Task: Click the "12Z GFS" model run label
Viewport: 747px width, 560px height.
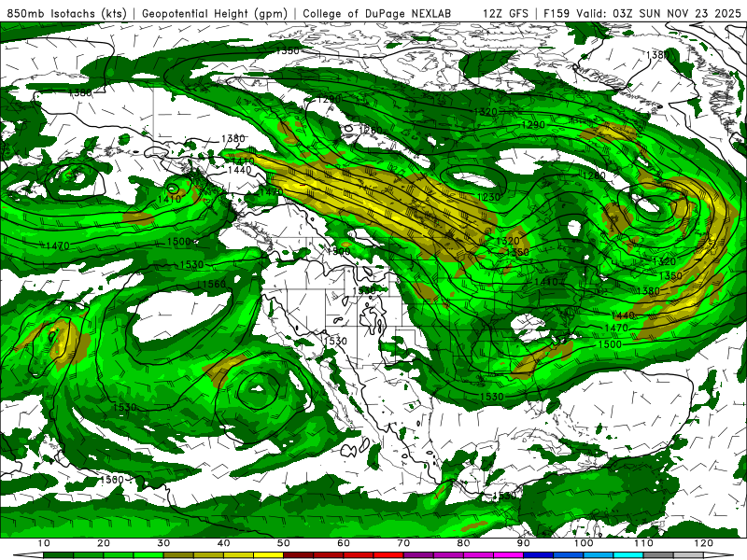Action: pyautogui.click(x=505, y=13)
